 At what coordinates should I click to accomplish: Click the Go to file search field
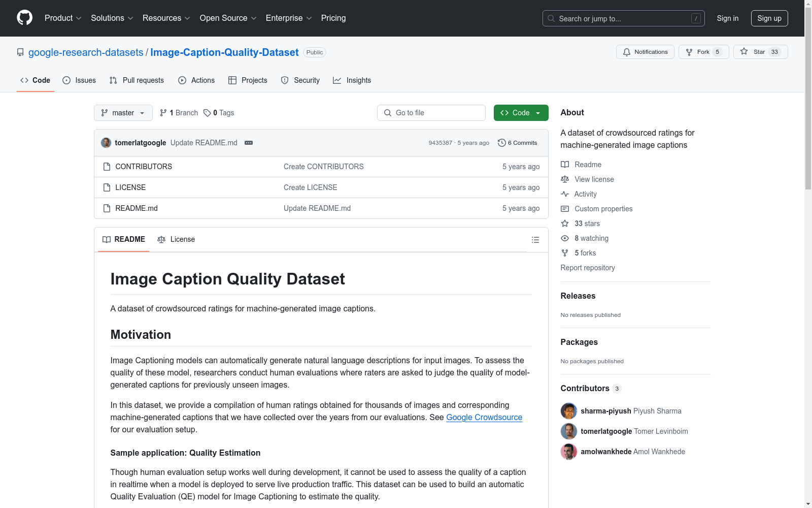click(x=431, y=113)
